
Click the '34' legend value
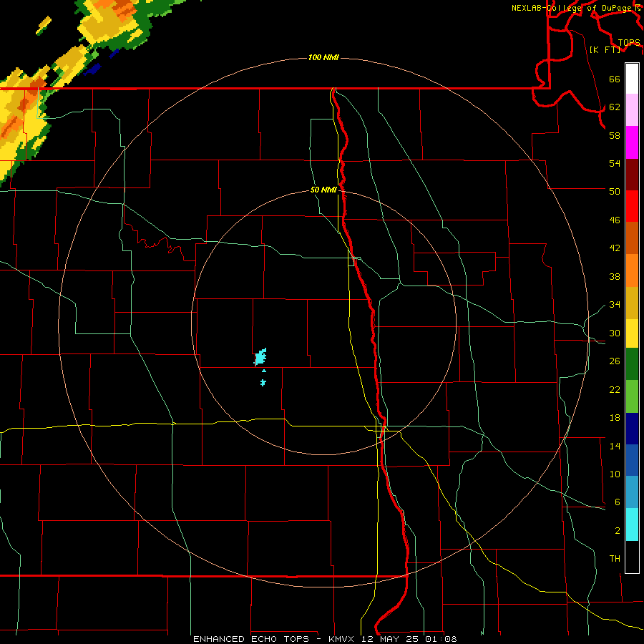[x=615, y=305]
